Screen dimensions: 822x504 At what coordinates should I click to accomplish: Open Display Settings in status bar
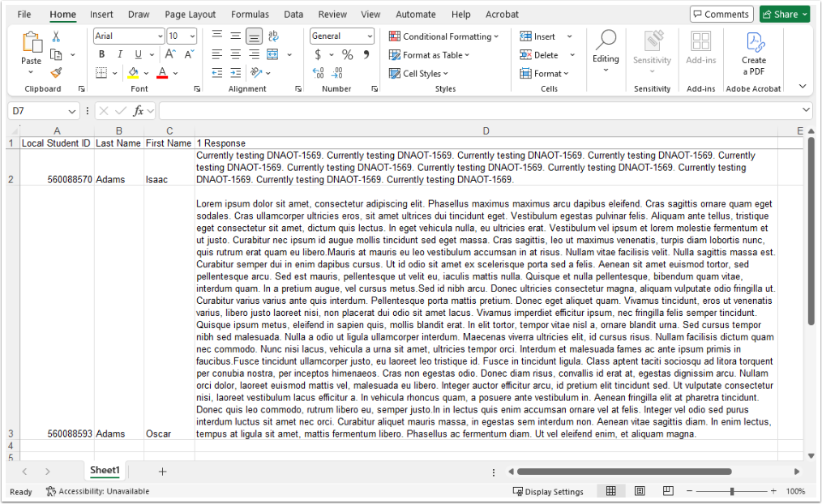(548, 491)
